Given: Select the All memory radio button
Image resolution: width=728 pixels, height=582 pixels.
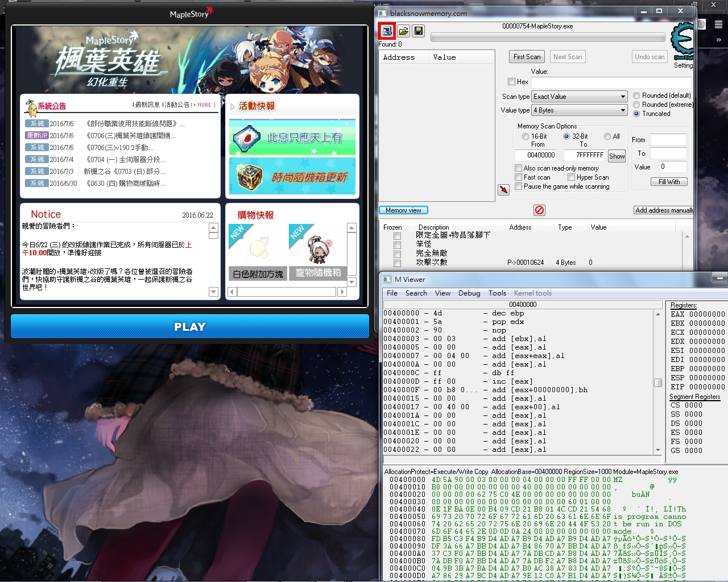Looking at the screenshot, I should (607, 136).
